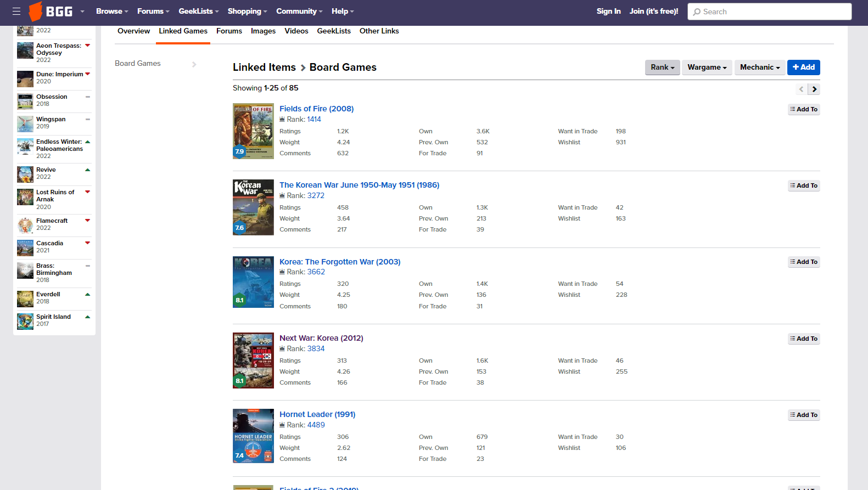
Task: Open the hamburger menu icon
Action: pos(16,11)
